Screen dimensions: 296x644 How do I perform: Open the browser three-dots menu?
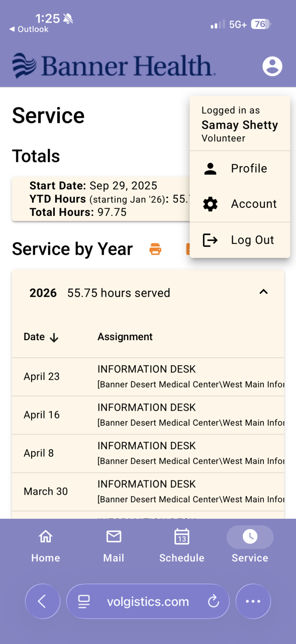[253, 601]
